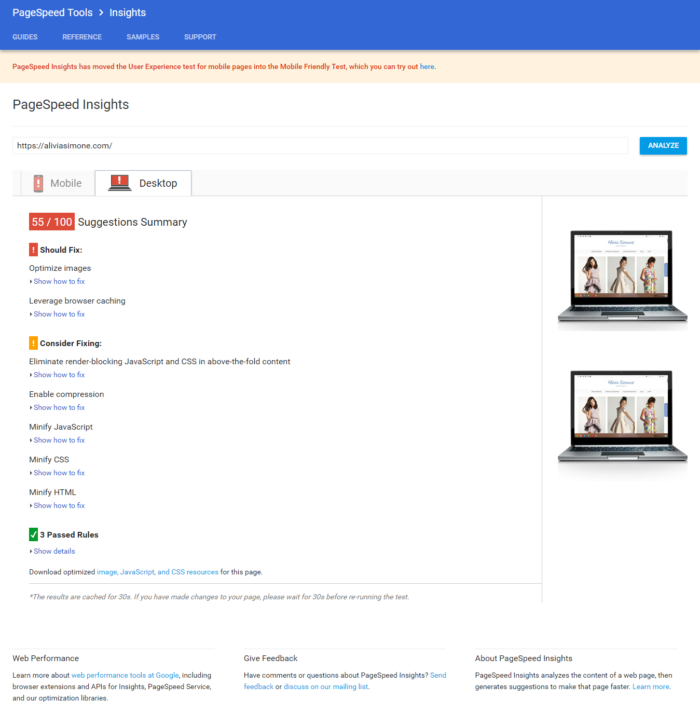Click the orange Consider Fixing warning icon
Viewport: 700px width, 728px height.
(x=33, y=343)
